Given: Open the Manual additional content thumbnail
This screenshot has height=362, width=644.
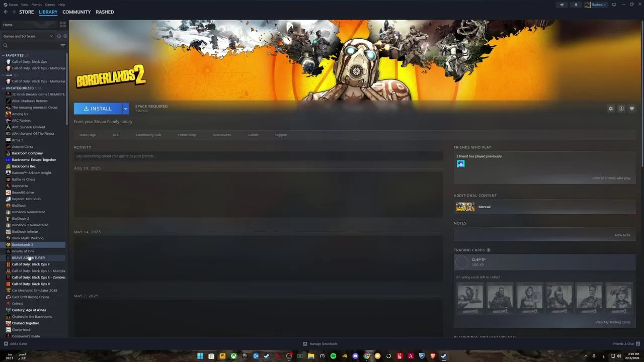Looking at the screenshot, I should click(465, 207).
